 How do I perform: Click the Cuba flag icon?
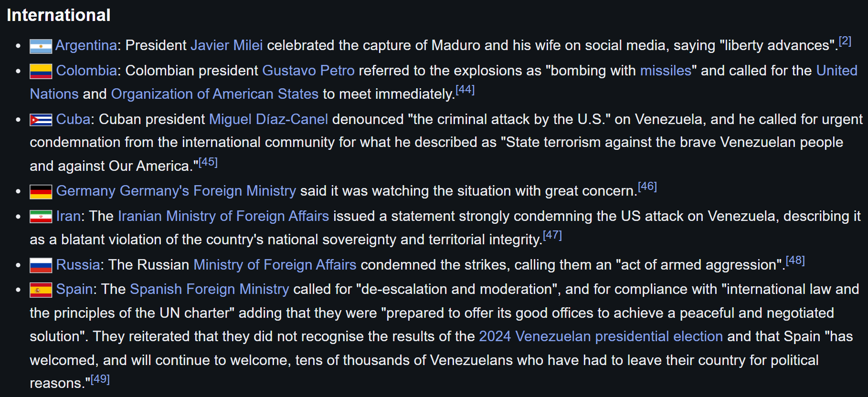(41, 120)
